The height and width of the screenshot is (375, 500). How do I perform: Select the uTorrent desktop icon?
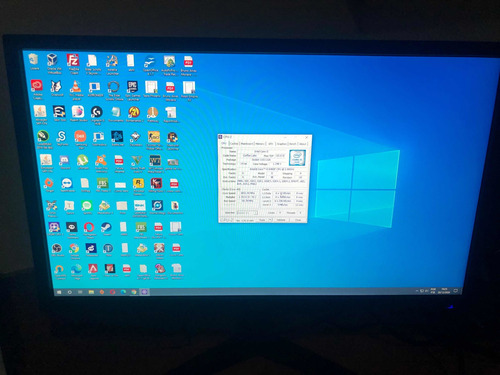[83, 162]
